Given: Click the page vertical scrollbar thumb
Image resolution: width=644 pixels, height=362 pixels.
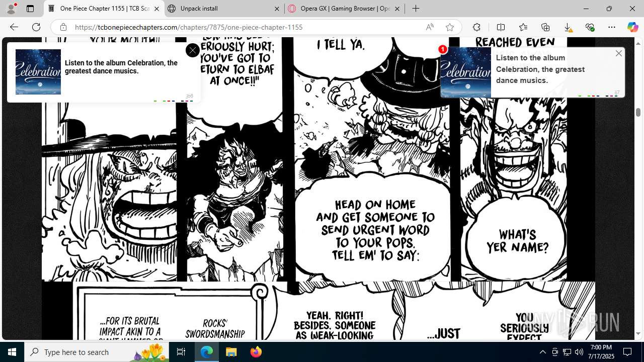Looking at the screenshot, I should (x=638, y=112).
